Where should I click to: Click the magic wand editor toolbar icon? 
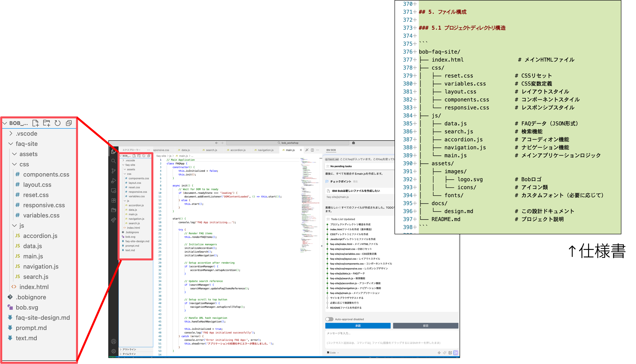(x=307, y=150)
